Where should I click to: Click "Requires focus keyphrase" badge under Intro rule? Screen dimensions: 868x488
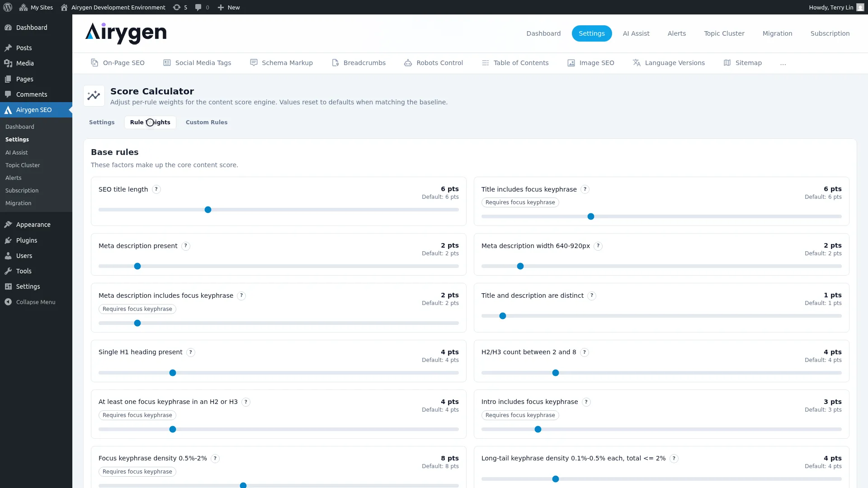coord(520,415)
